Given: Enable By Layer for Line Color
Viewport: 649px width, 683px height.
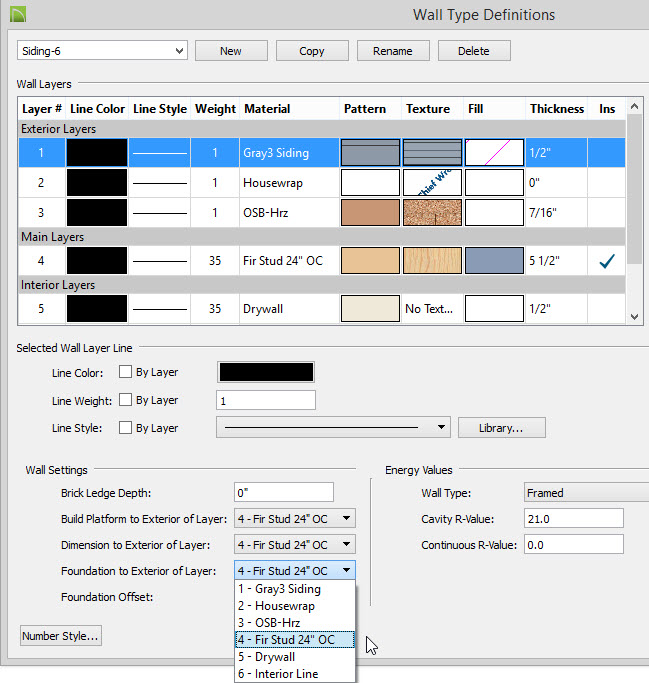Looking at the screenshot, I should 125,372.
